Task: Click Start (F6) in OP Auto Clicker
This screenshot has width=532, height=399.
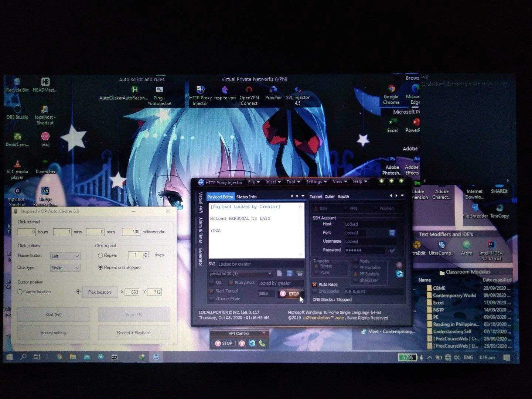Action: pyautogui.click(x=53, y=314)
